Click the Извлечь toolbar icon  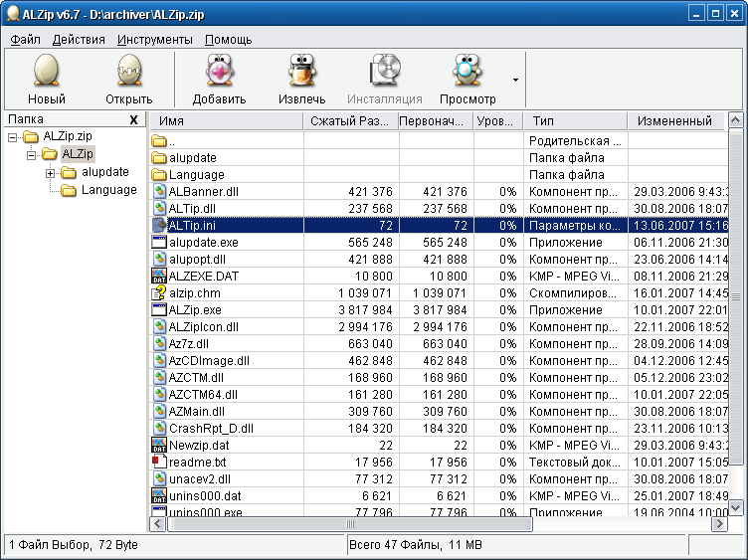301,73
